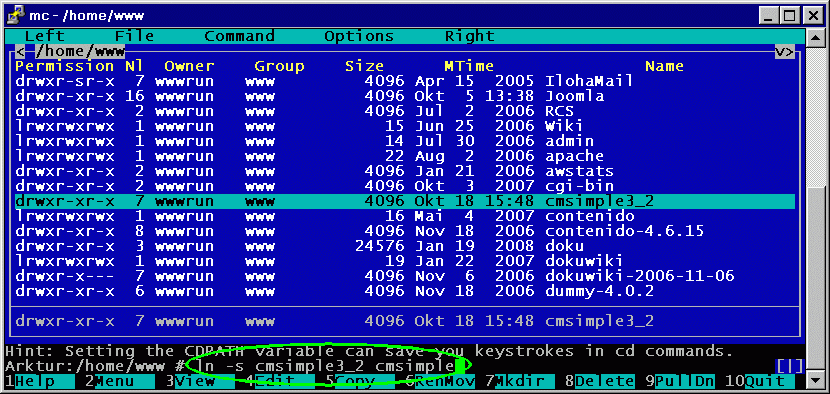Click the Owner column header
830x394 pixels.
(x=190, y=66)
